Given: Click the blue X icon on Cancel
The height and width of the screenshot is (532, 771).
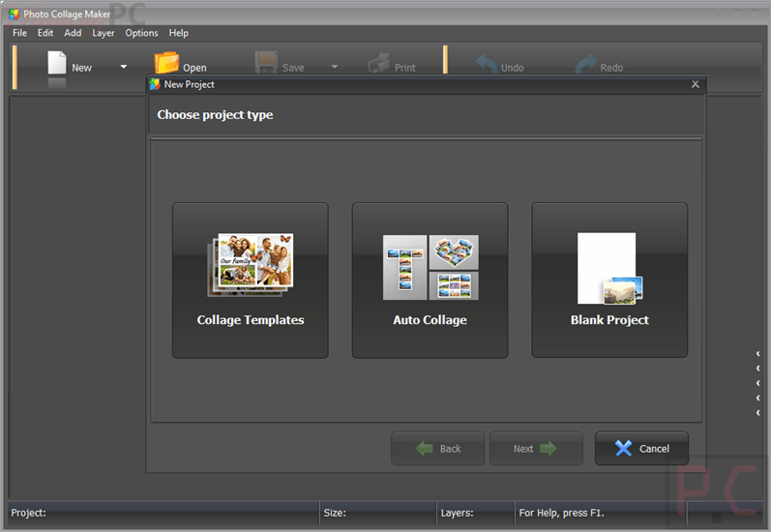Looking at the screenshot, I should coord(624,449).
